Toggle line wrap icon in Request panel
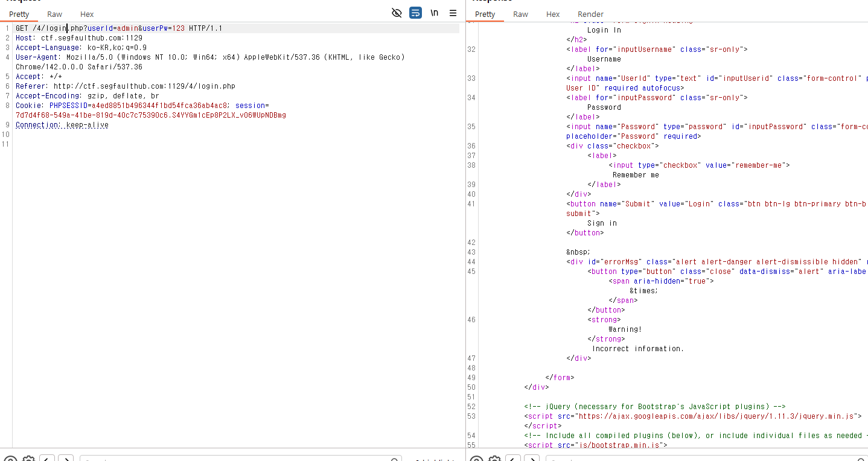The height and width of the screenshot is (461, 868). coord(415,13)
